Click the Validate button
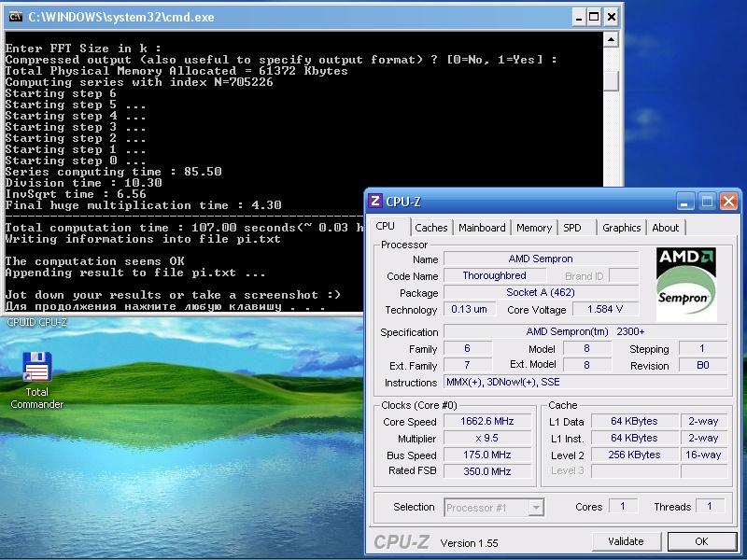747x560 pixels. [626, 541]
